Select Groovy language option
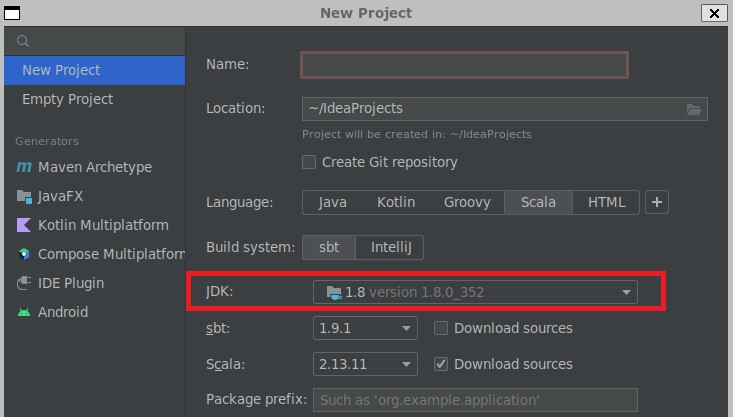The height and width of the screenshot is (417, 733). (x=467, y=202)
